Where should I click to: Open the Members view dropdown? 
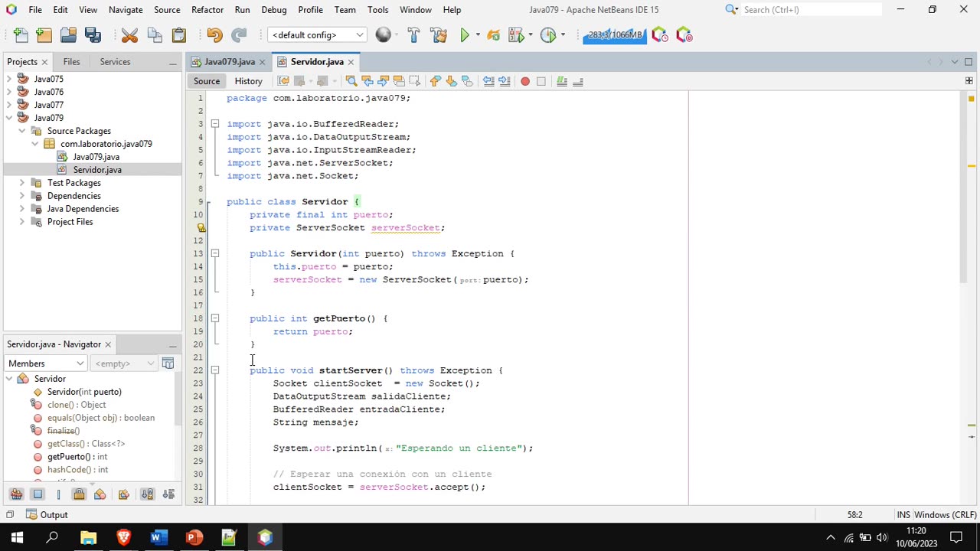point(46,364)
